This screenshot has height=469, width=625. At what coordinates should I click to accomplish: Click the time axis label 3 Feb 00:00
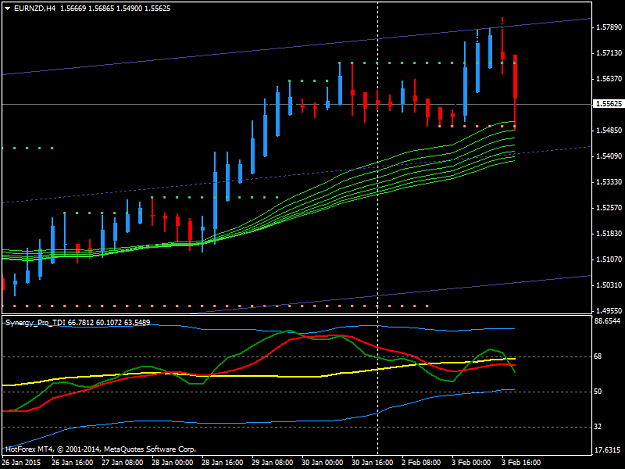point(471,463)
